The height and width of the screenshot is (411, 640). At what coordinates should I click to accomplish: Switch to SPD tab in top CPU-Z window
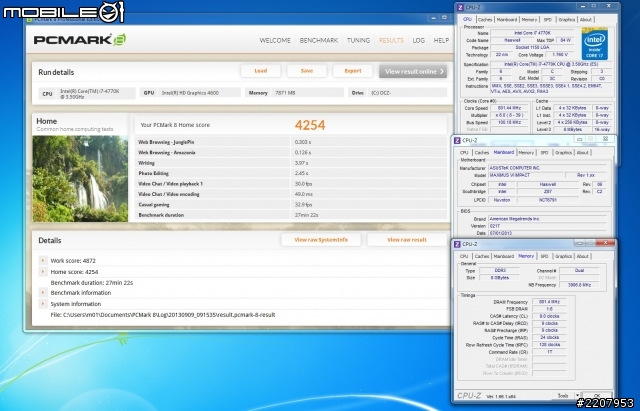tap(548, 20)
